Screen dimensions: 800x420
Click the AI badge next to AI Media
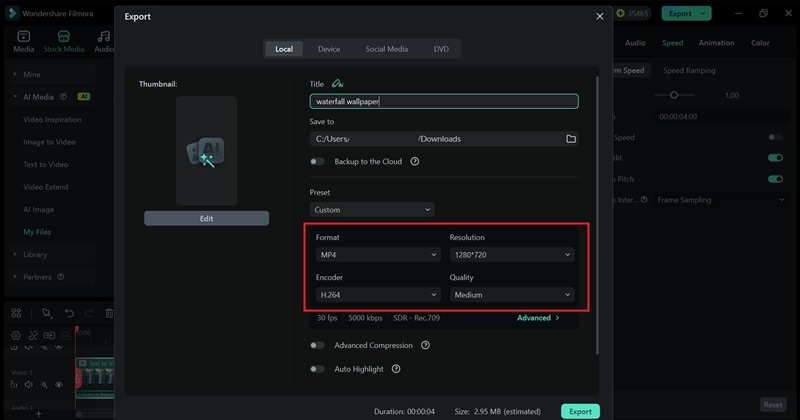84,96
